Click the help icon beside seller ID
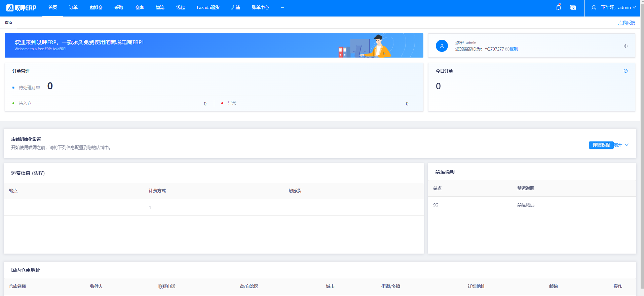The width and height of the screenshot is (644, 296). click(x=507, y=49)
